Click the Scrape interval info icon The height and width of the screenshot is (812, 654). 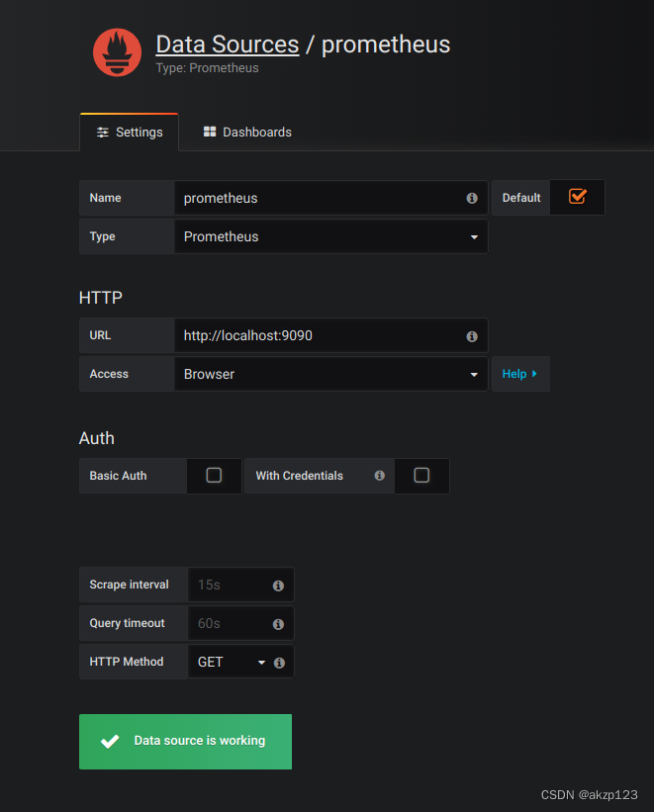pyautogui.click(x=278, y=585)
